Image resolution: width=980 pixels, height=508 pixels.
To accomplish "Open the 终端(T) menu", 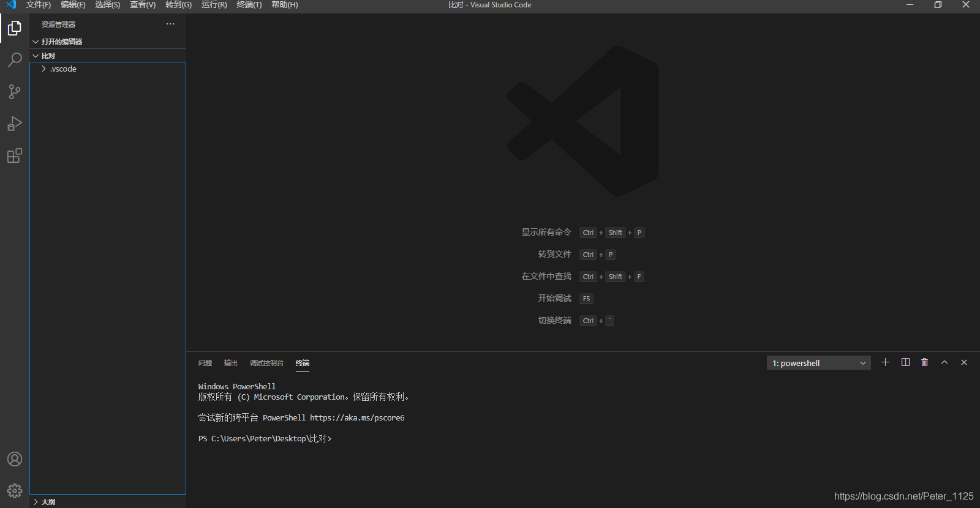I will click(x=249, y=4).
